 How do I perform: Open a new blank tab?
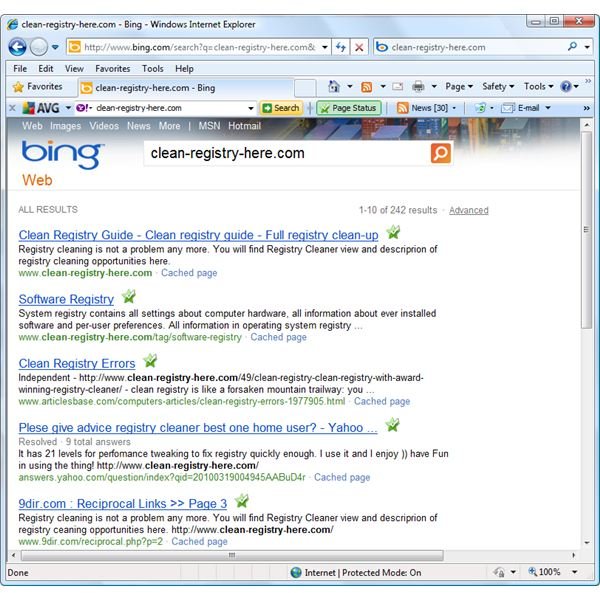305,88
